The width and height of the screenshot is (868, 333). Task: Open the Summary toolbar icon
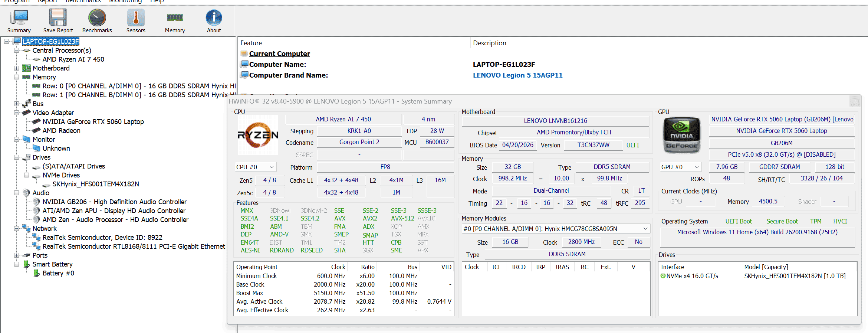pos(19,17)
